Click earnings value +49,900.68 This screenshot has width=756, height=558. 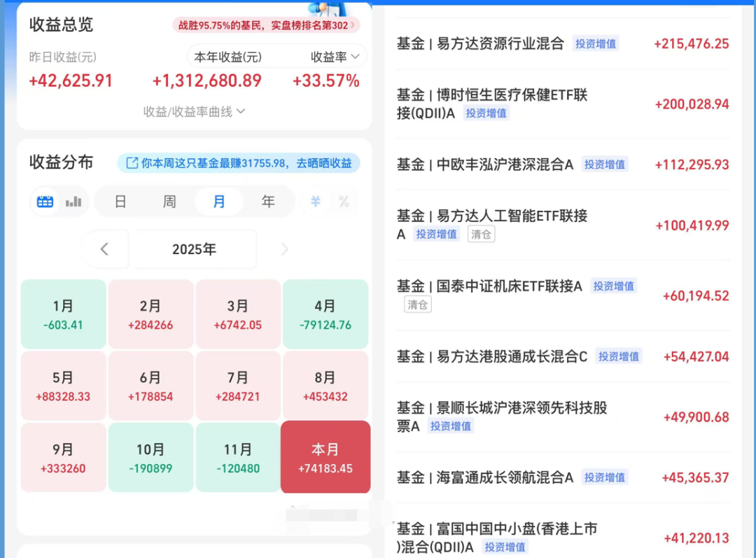click(x=696, y=417)
